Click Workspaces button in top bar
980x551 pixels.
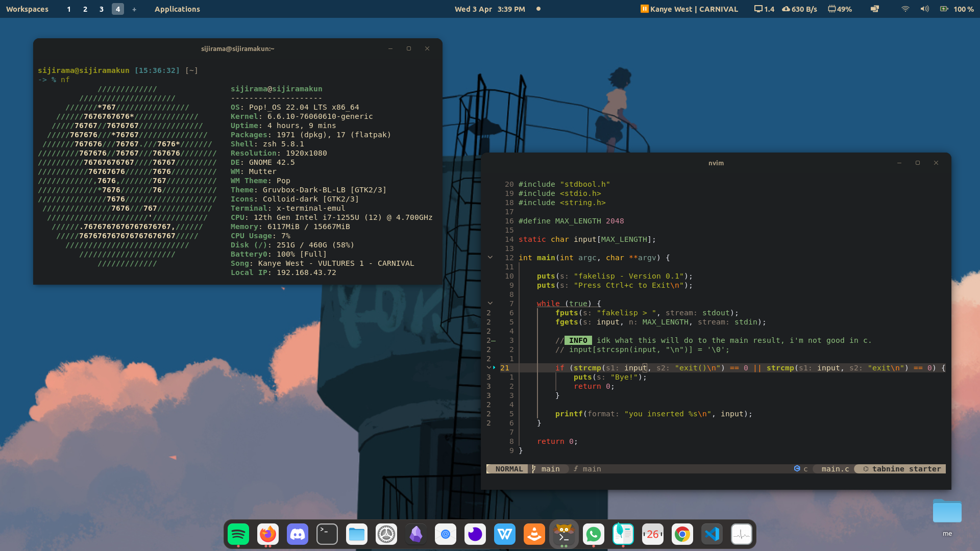pyautogui.click(x=27, y=9)
